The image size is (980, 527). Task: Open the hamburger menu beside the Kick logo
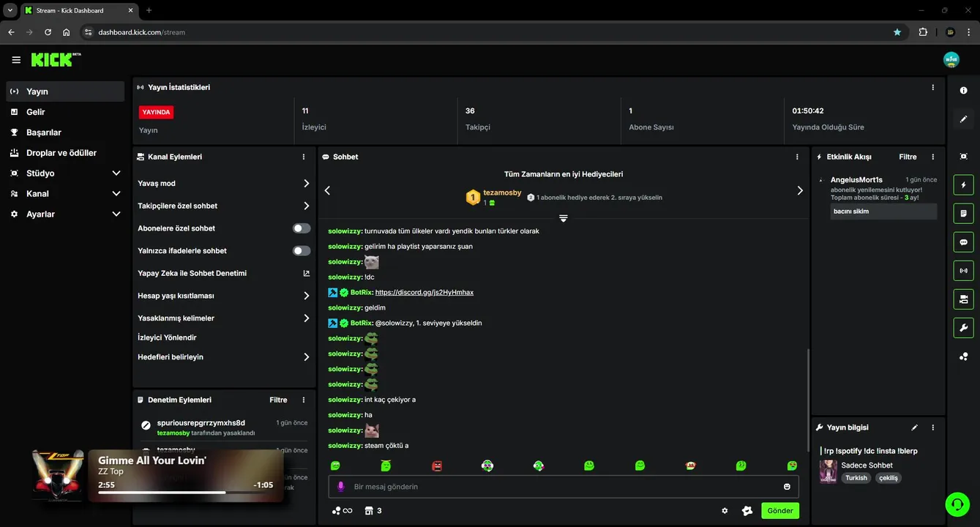tap(16, 60)
